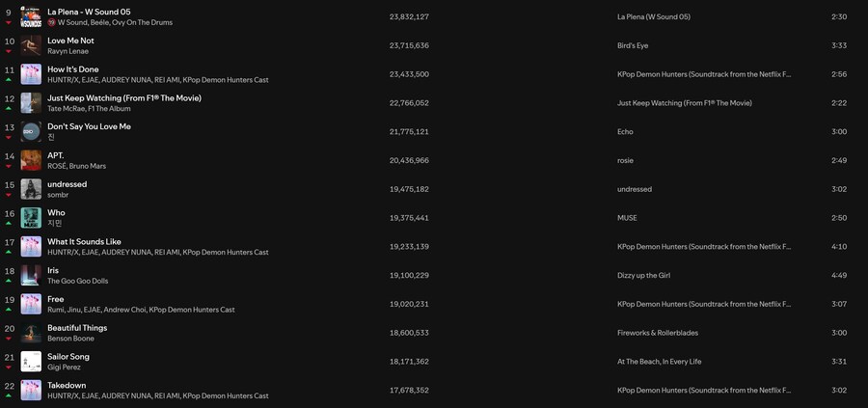Open La Plena - W Sound 05 cover art
This screenshot has width=868, height=408.
pyautogui.click(x=31, y=16)
